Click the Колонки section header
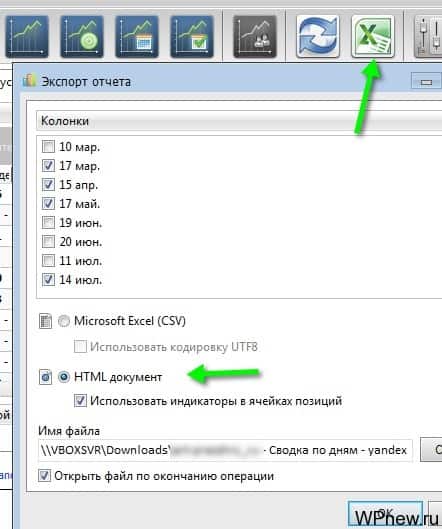Image resolution: width=442 pixels, height=529 pixels. pyautogui.click(x=239, y=121)
